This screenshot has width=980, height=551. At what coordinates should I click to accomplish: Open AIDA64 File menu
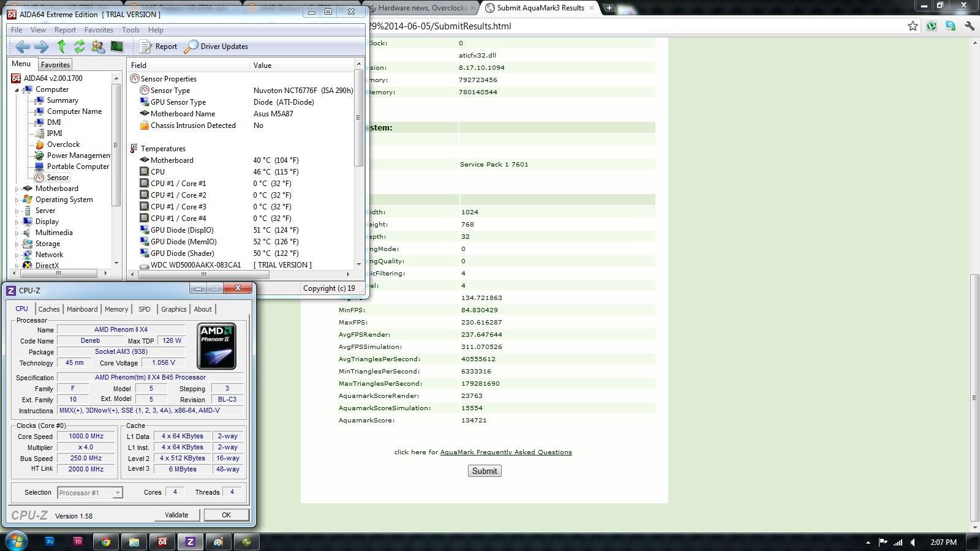coord(17,30)
